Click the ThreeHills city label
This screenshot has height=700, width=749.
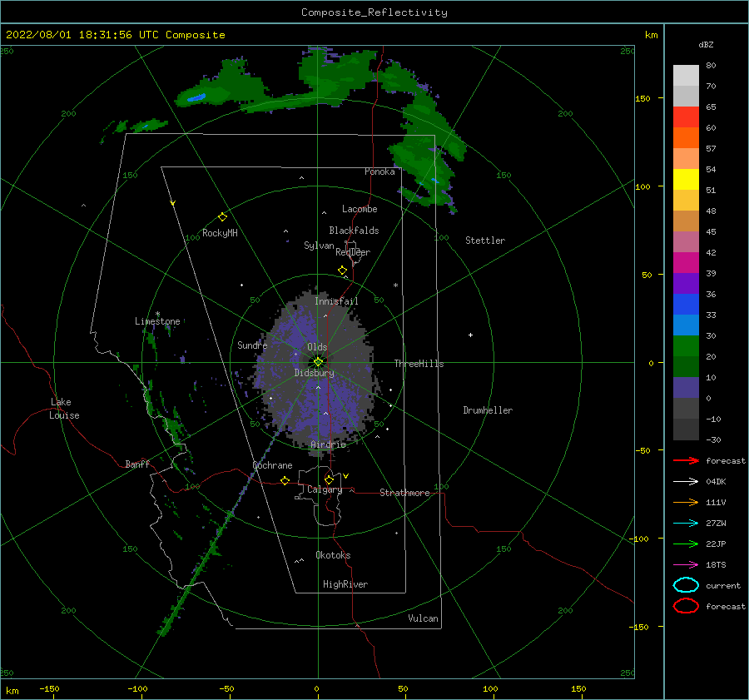(419, 364)
